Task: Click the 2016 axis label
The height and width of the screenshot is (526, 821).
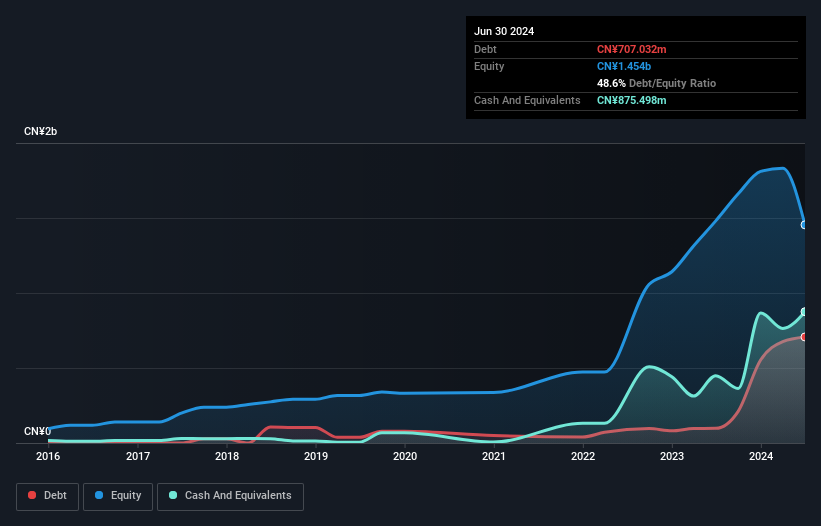Action: tap(48, 456)
